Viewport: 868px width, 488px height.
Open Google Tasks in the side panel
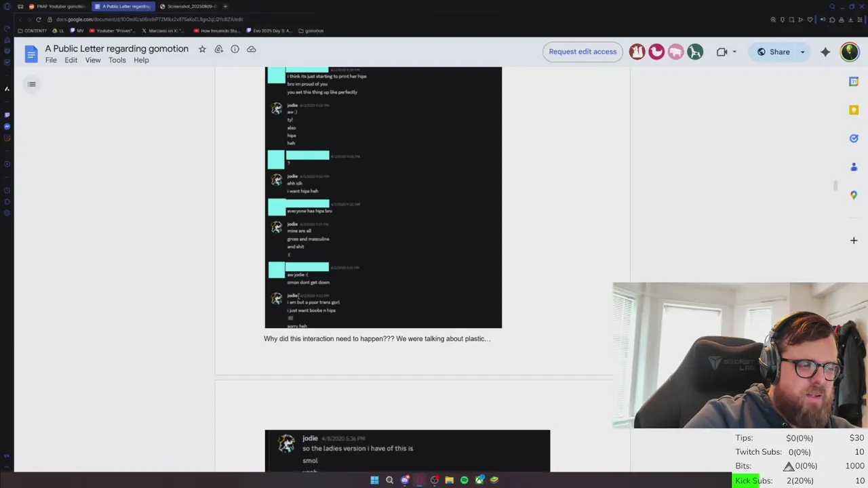(854, 138)
